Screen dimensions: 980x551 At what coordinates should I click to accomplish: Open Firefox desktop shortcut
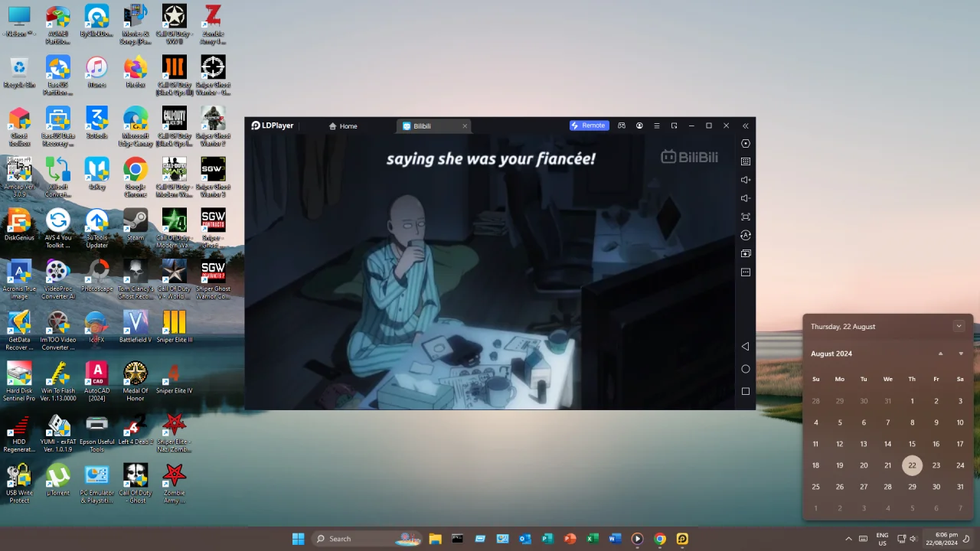coord(136,73)
